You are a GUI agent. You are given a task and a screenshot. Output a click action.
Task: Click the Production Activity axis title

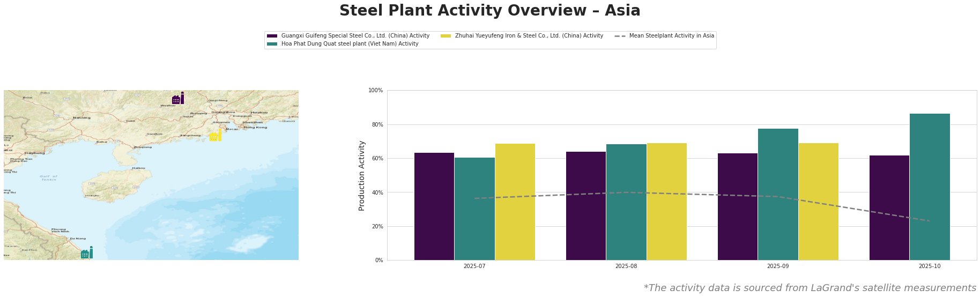coord(362,175)
